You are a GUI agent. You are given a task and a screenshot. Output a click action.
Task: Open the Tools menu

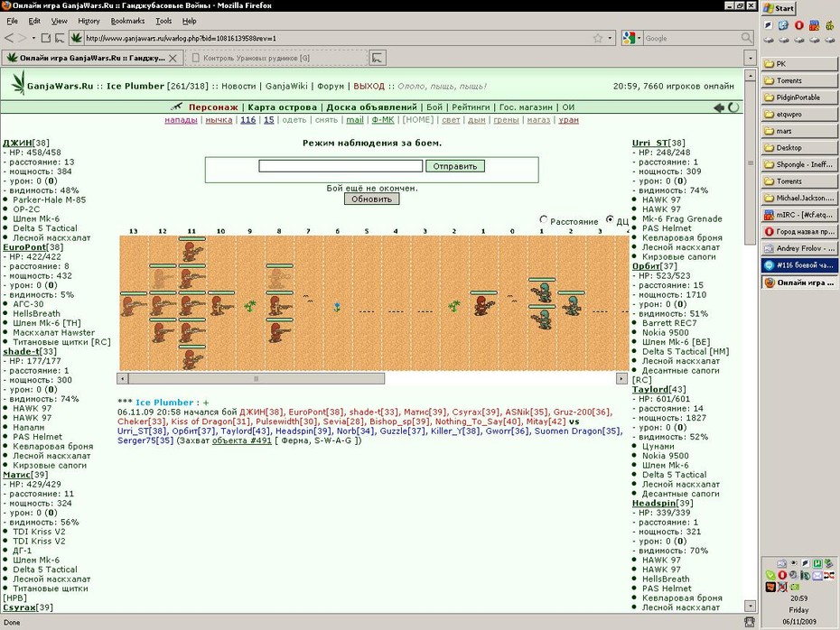(x=163, y=21)
